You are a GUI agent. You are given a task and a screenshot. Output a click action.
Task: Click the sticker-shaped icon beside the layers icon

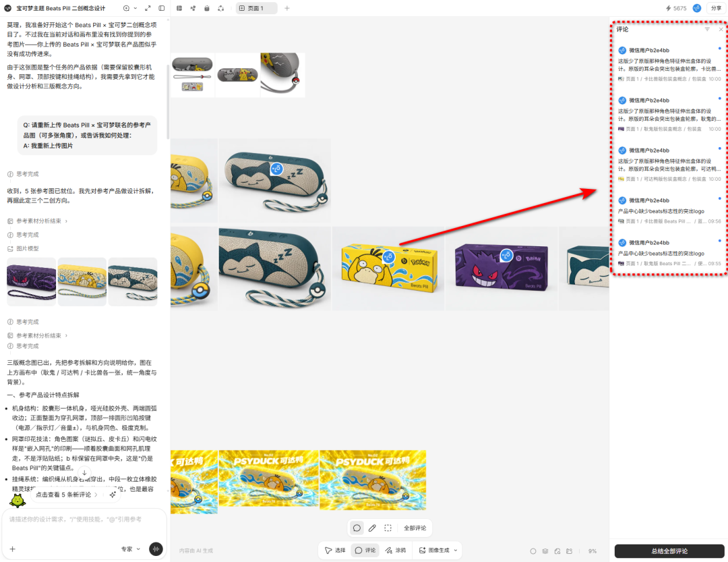pos(557,551)
